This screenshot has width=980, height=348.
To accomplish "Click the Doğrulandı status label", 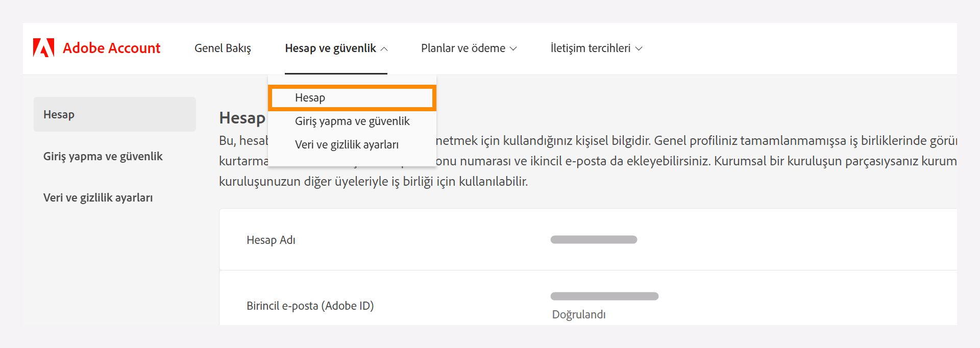I will (x=578, y=314).
